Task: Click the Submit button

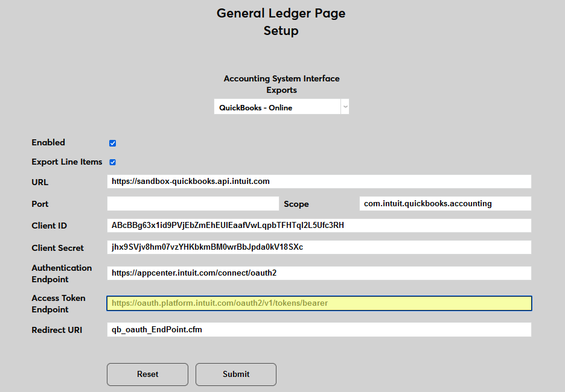Action: (x=235, y=375)
